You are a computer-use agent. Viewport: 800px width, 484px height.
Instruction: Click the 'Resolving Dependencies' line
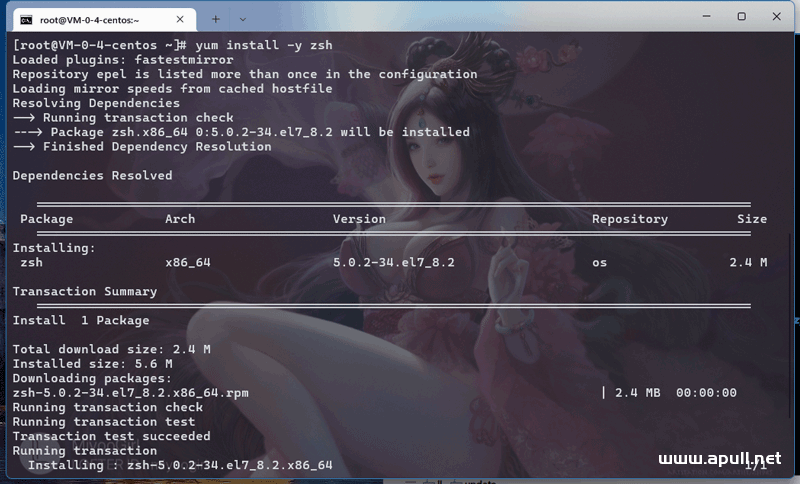coord(96,103)
